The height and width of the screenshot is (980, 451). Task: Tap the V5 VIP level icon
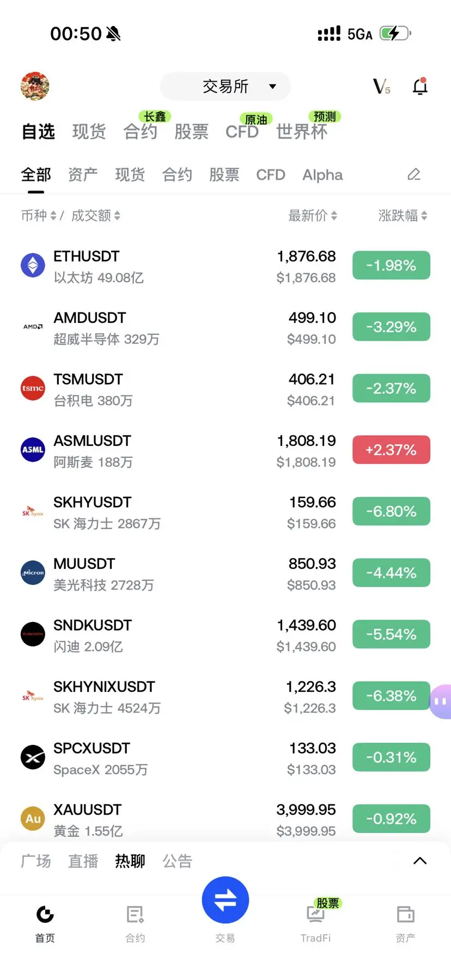point(382,86)
